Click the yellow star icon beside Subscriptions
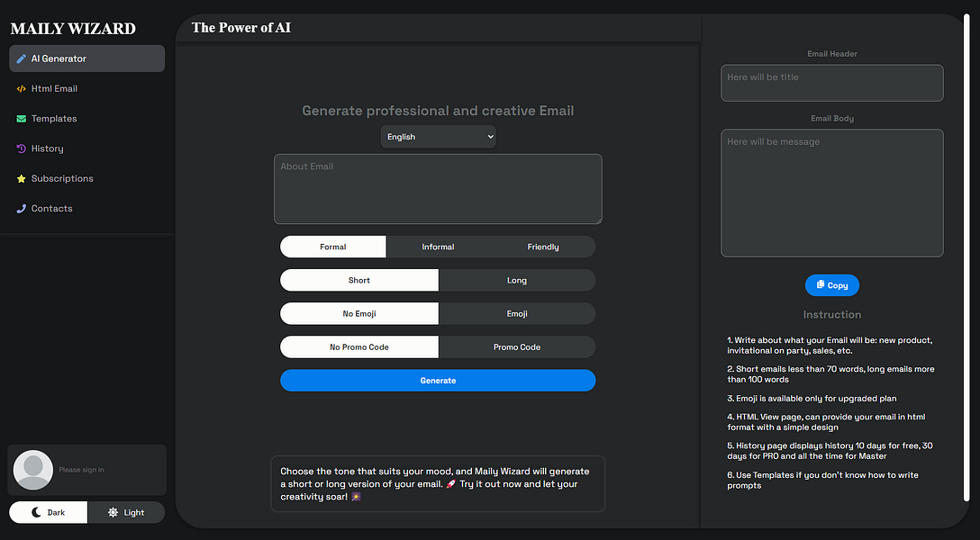 22,178
